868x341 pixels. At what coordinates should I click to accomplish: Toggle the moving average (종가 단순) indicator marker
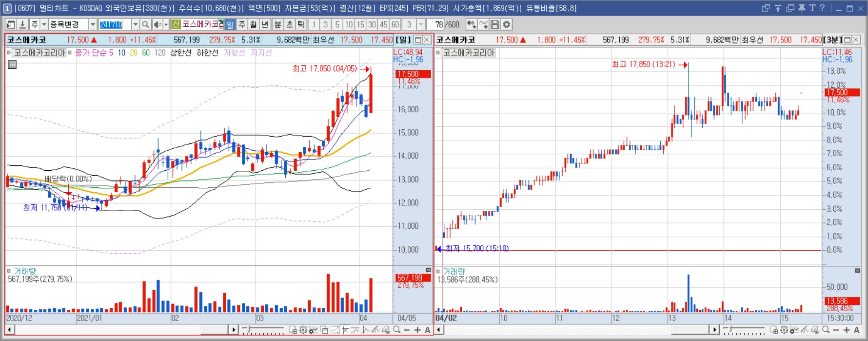(70, 53)
